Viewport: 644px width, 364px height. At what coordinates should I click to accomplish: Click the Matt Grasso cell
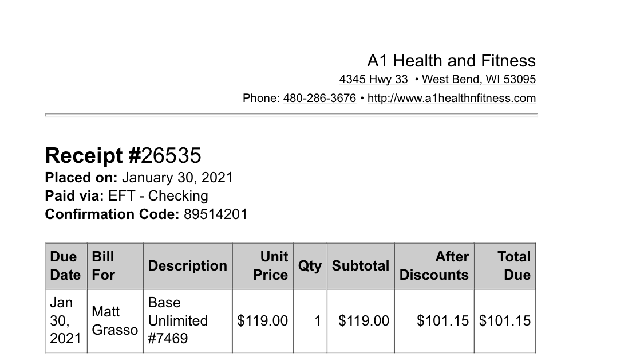coord(116,321)
